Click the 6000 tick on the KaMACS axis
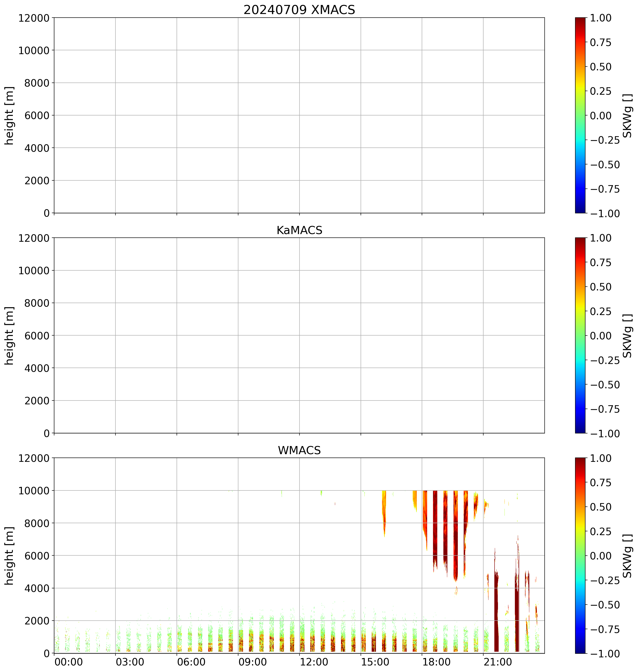Image resolution: width=638 pixels, height=672 pixels. pos(37,335)
